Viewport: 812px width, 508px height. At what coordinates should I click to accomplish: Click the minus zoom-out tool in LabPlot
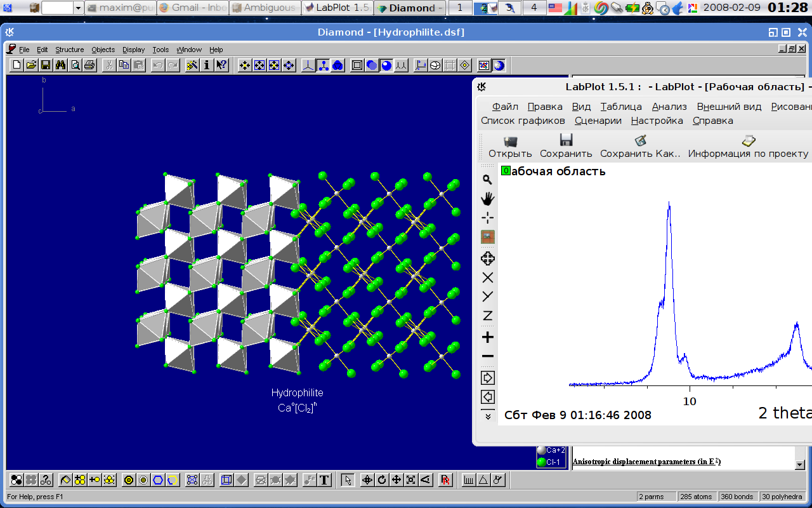(487, 356)
